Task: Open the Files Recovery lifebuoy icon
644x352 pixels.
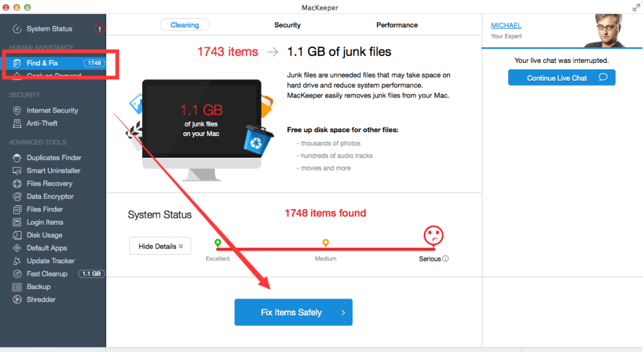Action: pyautogui.click(x=17, y=183)
